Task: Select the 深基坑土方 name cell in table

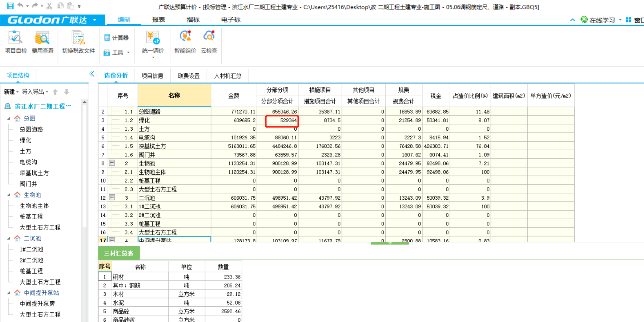Action: click(174, 146)
